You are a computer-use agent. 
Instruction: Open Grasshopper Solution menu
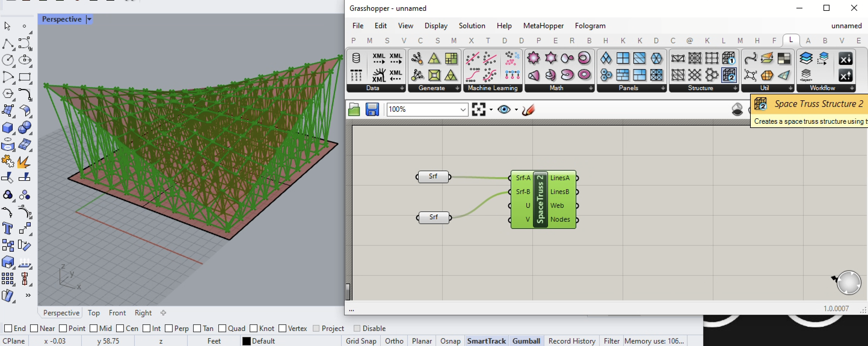(472, 26)
